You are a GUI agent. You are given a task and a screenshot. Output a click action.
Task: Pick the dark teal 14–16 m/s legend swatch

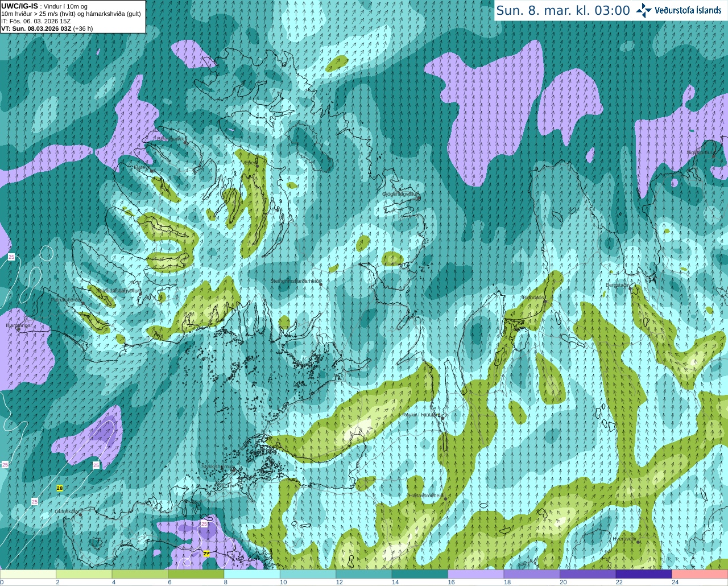click(420, 574)
